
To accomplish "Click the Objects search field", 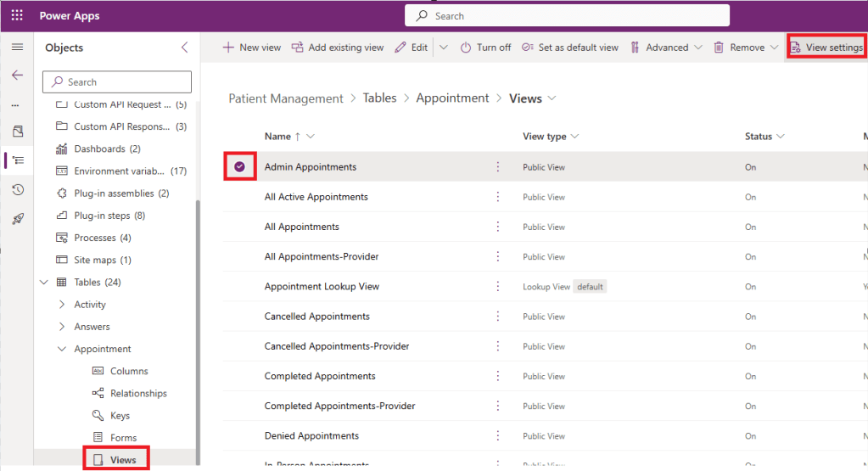I will pos(117,82).
